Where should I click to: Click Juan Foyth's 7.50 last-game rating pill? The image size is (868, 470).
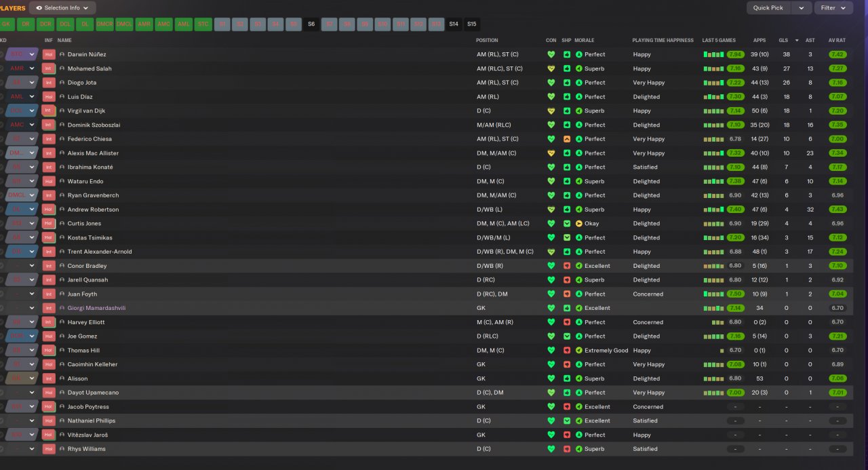coord(735,294)
